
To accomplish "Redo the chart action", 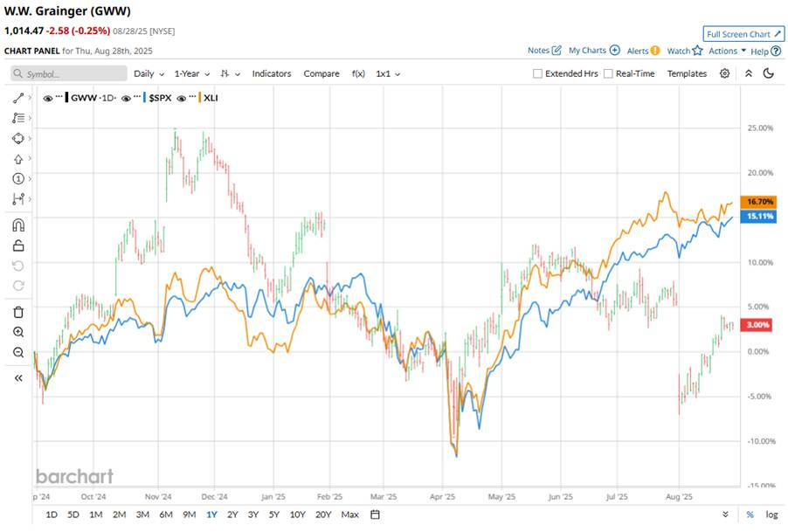I will pos(18,286).
